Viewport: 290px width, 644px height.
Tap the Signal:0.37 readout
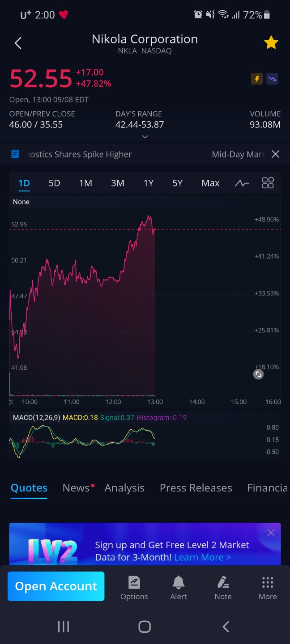click(118, 417)
